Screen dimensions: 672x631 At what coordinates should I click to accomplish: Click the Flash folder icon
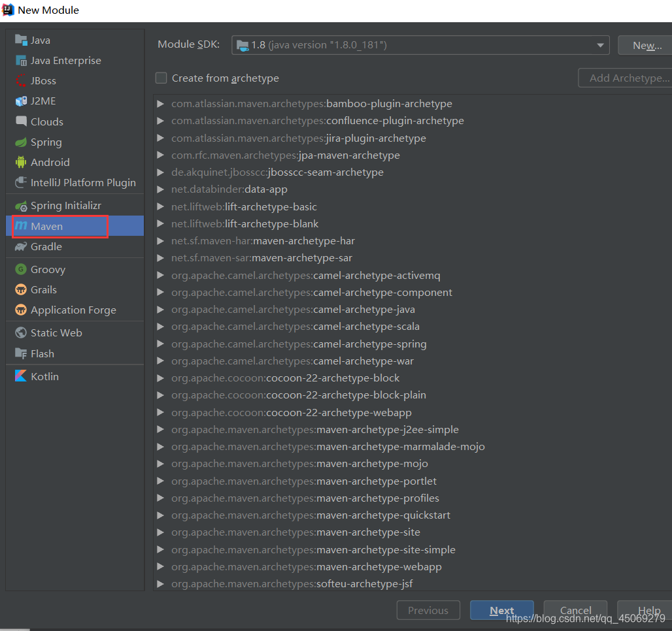coord(21,353)
